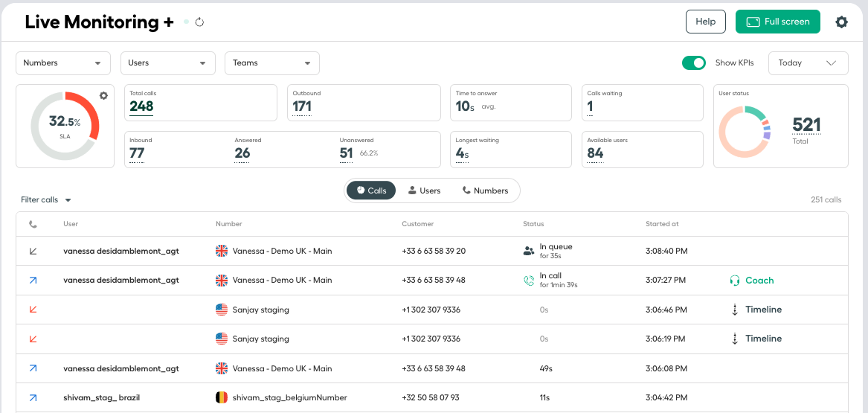Click the Help button

pyautogui.click(x=706, y=22)
